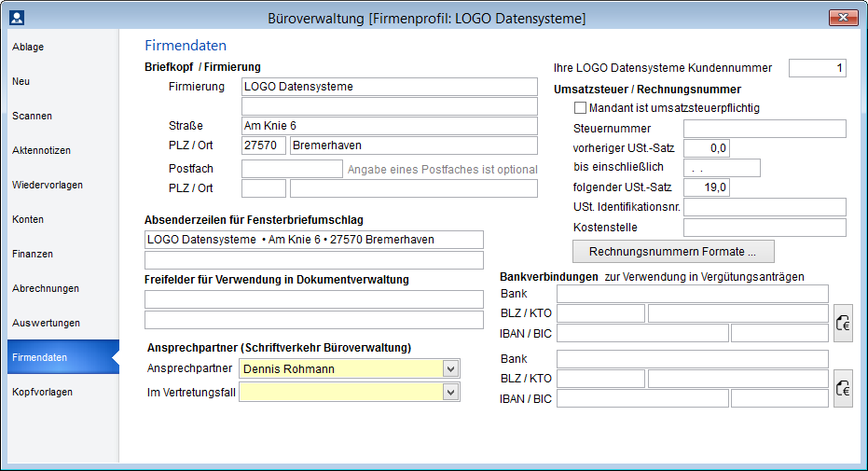
Task: Click the Postfach Ort input field
Action: [414, 188]
